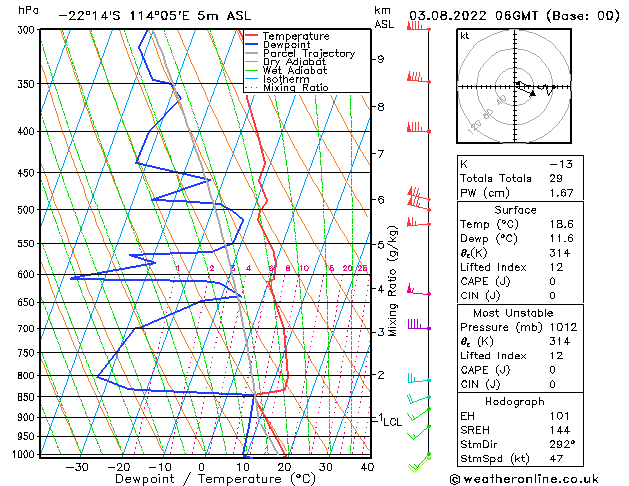Click the location coordinates -22°14'S 114°05'E title
The width and height of the screenshot is (629, 486).
[x=154, y=16]
